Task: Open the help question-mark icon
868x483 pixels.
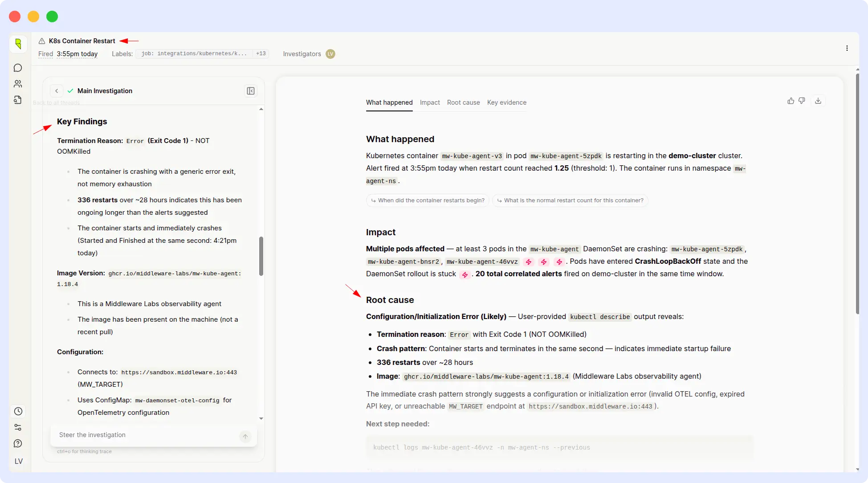Action: click(18, 443)
